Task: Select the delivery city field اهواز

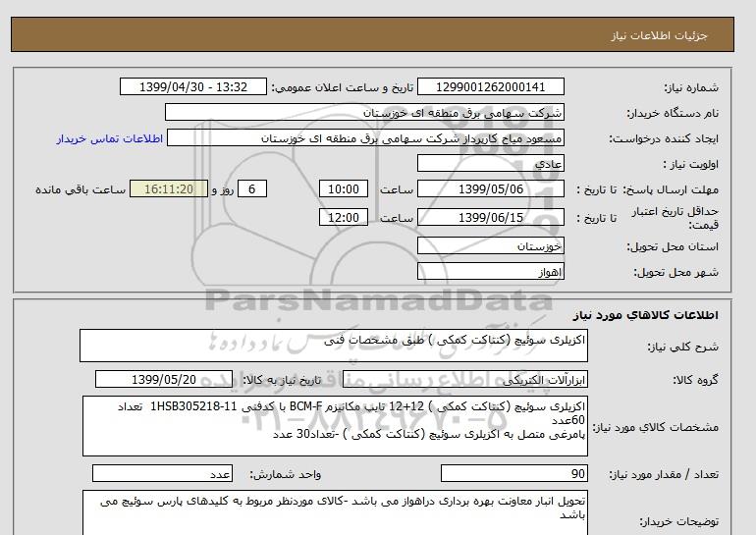Action: (503, 270)
